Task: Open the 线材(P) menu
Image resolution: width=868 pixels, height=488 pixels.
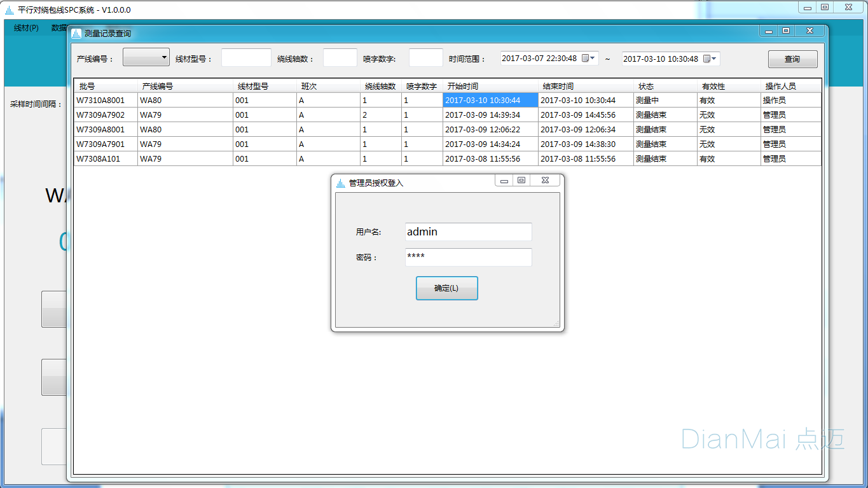Action: click(x=26, y=28)
